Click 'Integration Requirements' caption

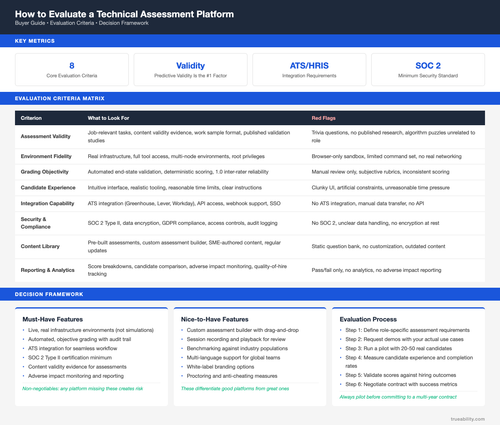pyautogui.click(x=309, y=76)
